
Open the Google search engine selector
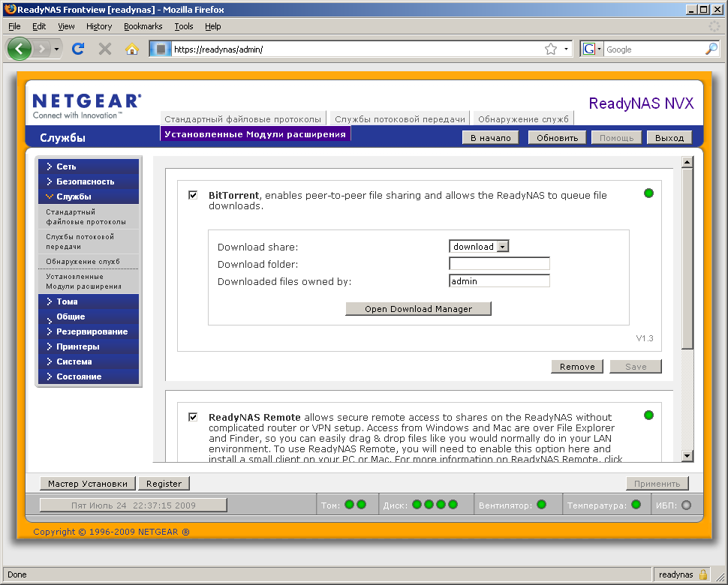(x=592, y=49)
